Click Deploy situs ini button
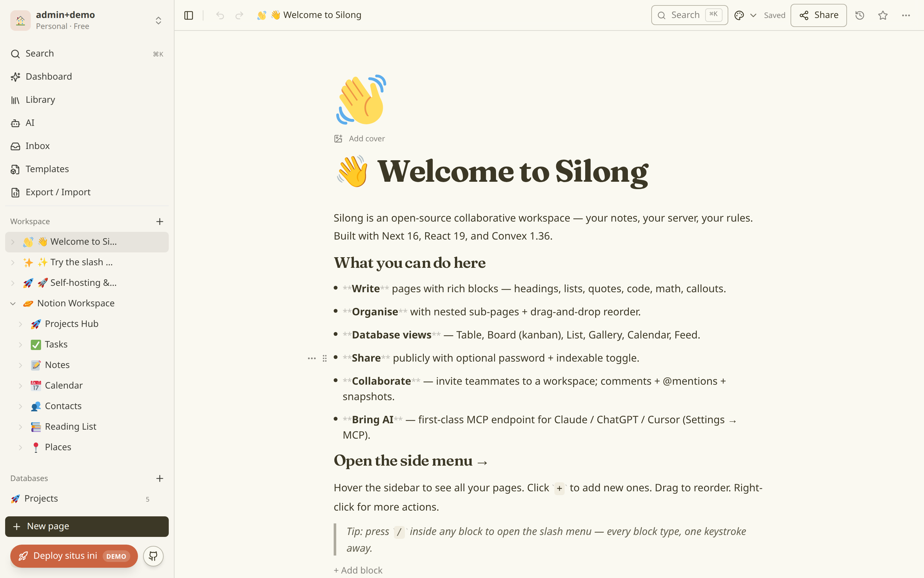This screenshot has height=578, width=924. click(x=74, y=556)
